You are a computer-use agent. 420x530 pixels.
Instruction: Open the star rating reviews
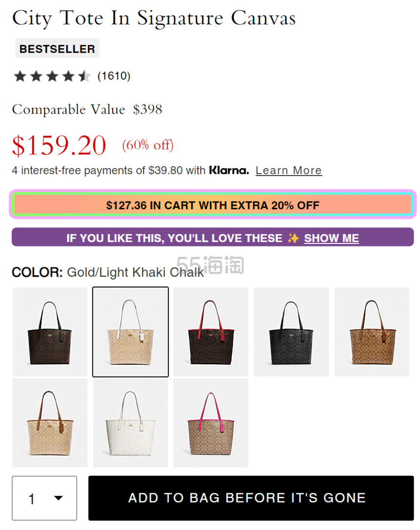click(x=52, y=76)
